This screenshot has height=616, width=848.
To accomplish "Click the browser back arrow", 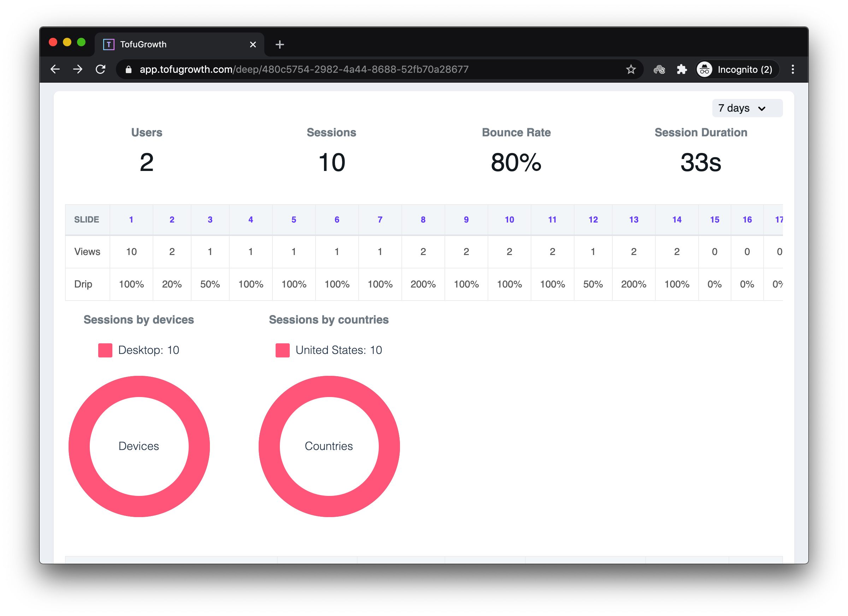I will point(55,70).
